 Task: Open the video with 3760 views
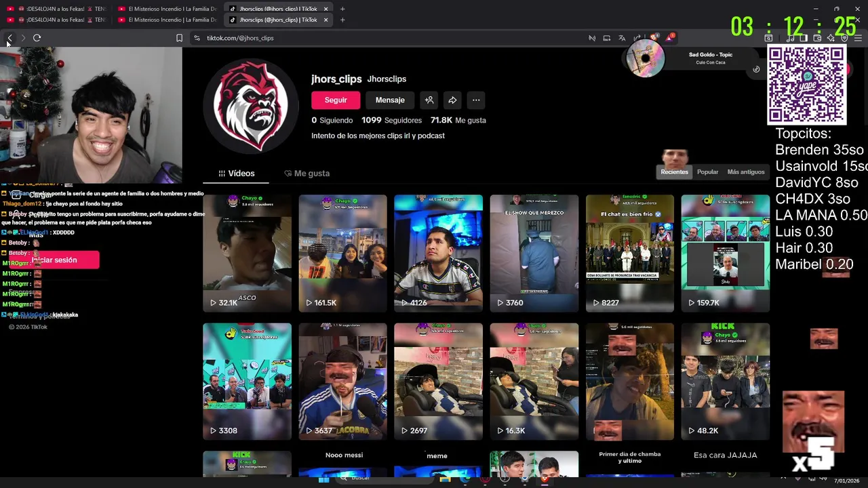point(534,253)
